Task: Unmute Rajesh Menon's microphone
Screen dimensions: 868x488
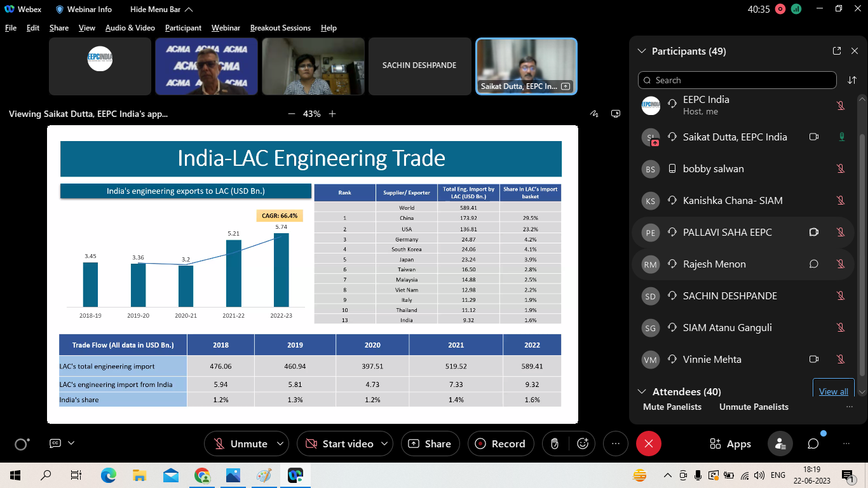Action: pos(841,264)
